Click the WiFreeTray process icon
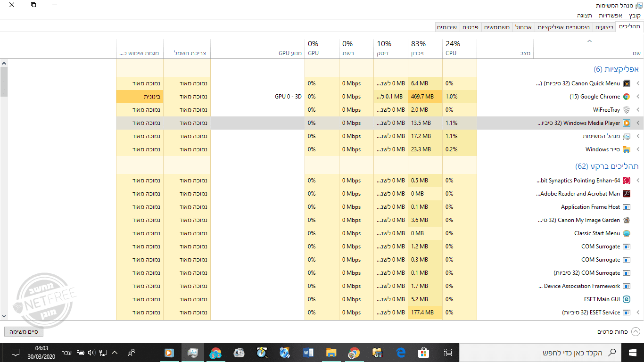 (x=627, y=110)
